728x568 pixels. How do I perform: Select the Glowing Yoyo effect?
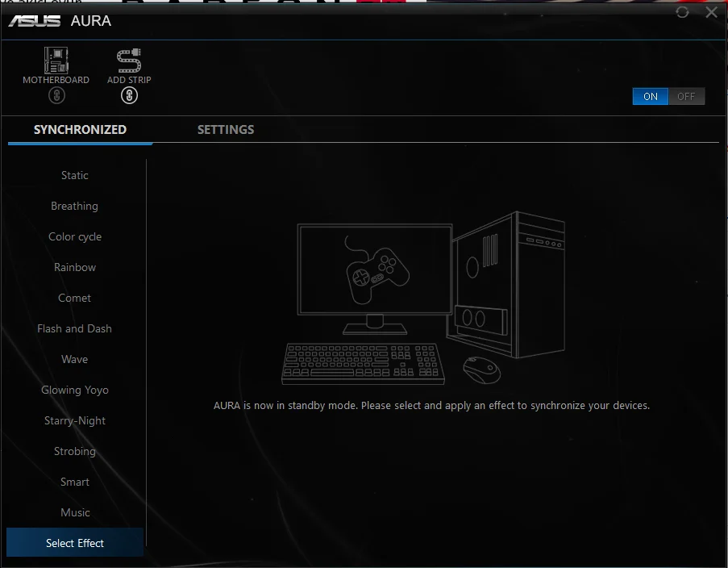75,390
